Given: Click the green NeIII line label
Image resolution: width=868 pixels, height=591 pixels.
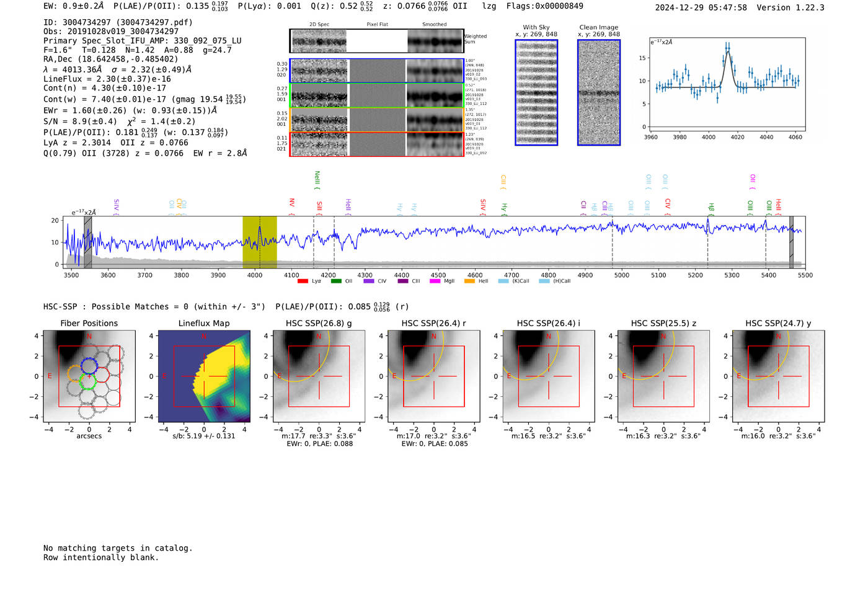Looking at the screenshot, I should [x=317, y=180].
